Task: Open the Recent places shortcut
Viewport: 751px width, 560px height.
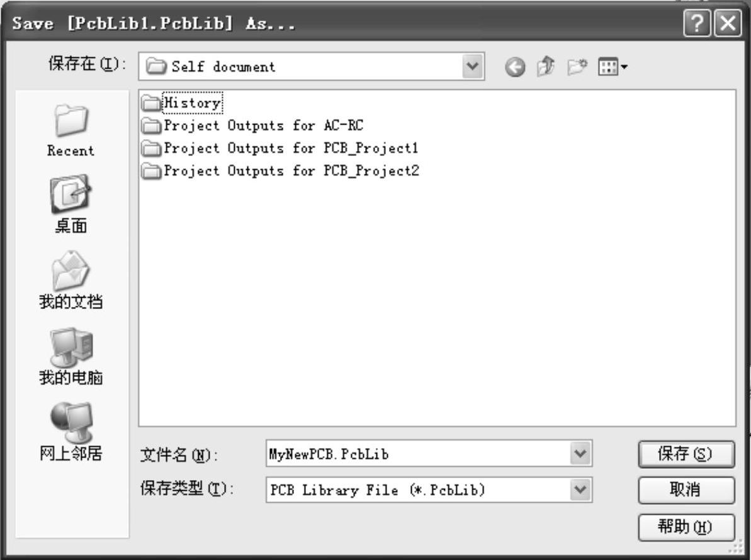Action: 71,130
